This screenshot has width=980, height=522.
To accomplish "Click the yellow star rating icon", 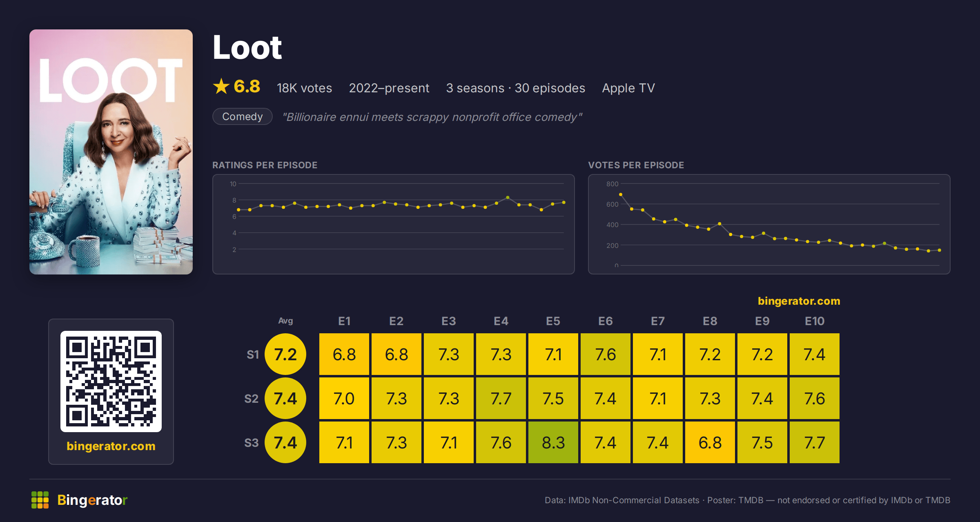I will pos(221,86).
